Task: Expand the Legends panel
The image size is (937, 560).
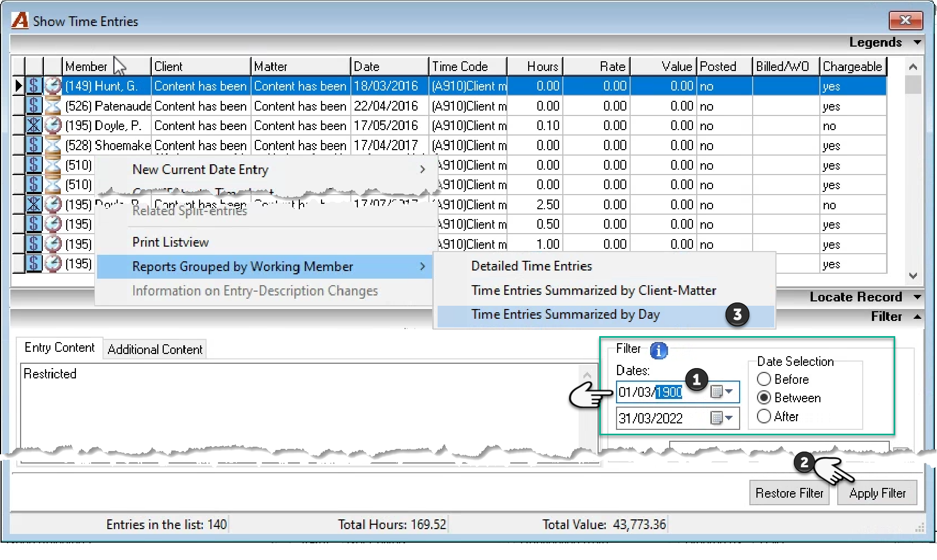Action: 917,42
